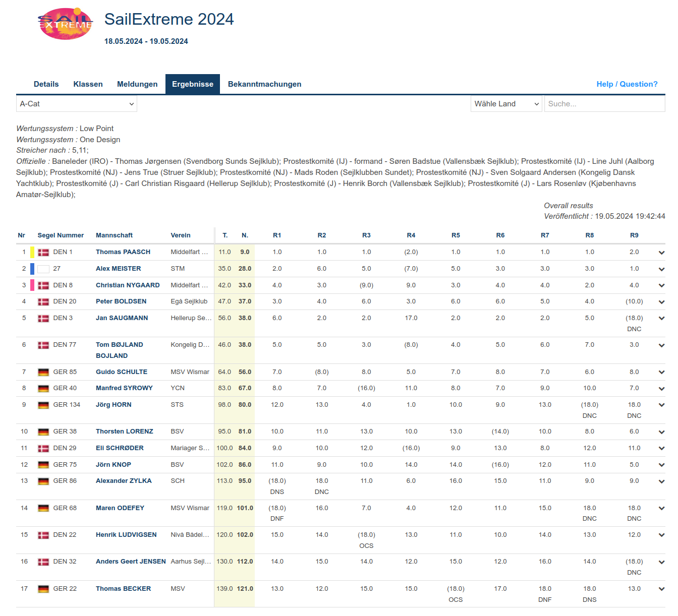Open the A-Cat class dropdown
The image size is (678, 616).
77,104
